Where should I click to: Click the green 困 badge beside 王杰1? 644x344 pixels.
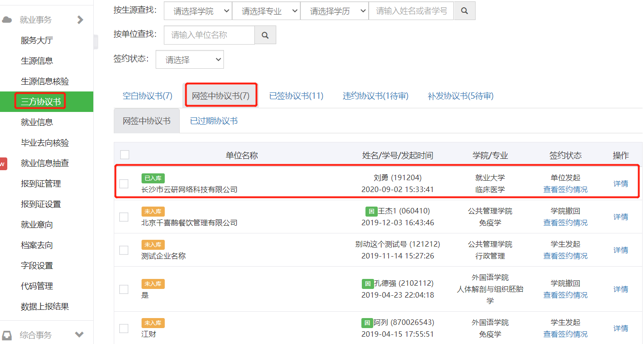tap(371, 211)
